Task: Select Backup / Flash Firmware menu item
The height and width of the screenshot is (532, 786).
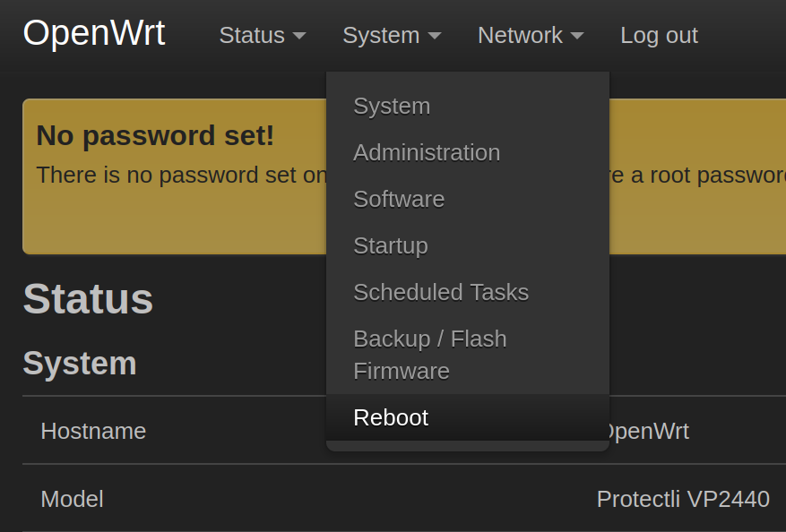Action: point(430,355)
